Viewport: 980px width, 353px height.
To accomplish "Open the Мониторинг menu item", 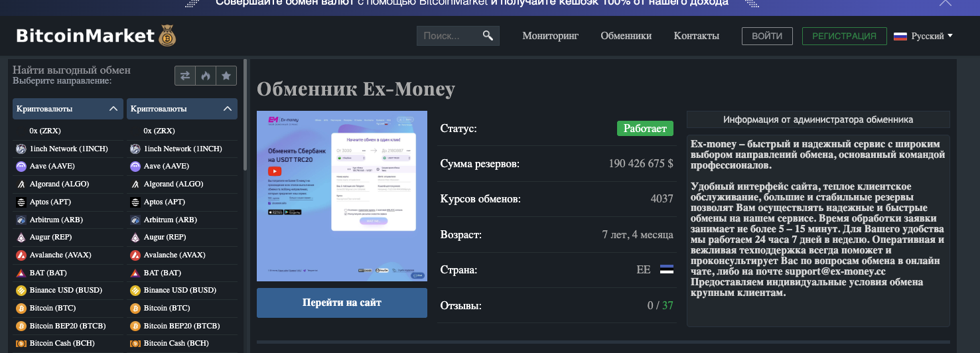I will [x=550, y=36].
